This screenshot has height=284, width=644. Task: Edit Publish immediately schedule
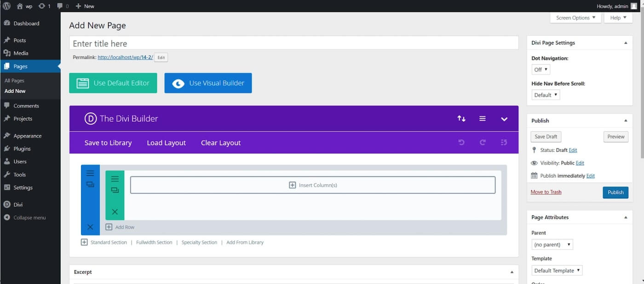[590, 176]
